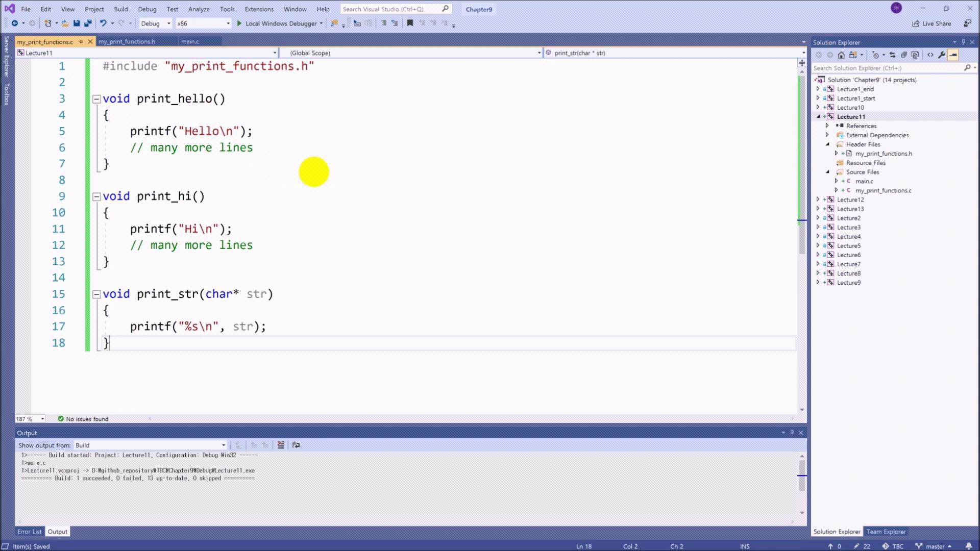The height and width of the screenshot is (551, 980).
Task: Select my_print_functions.h in Solution Explorer
Action: pos(884,154)
